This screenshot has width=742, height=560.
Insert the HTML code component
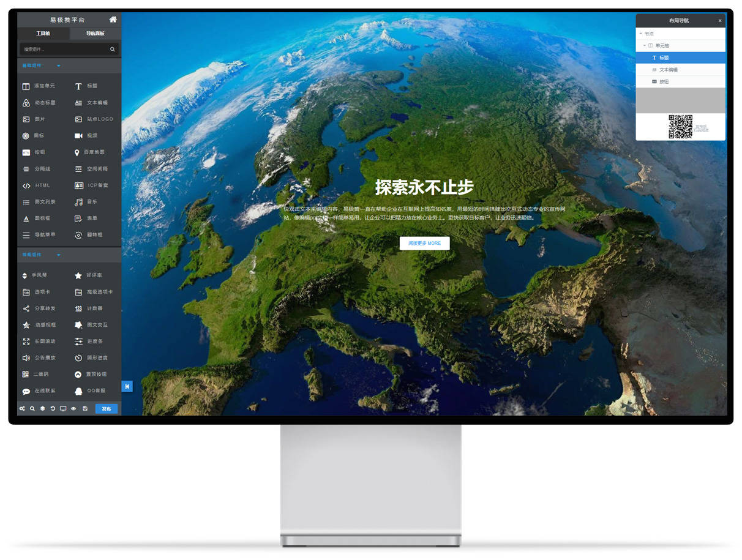point(37,185)
